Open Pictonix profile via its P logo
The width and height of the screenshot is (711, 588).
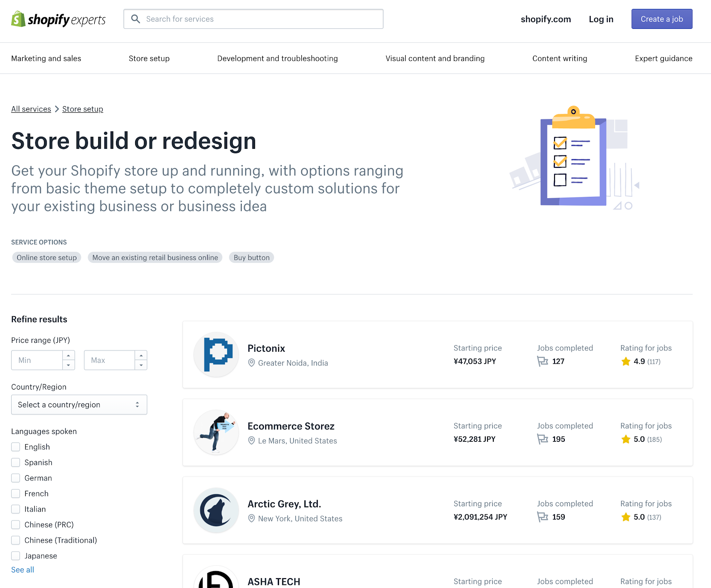(x=216, y=354)
